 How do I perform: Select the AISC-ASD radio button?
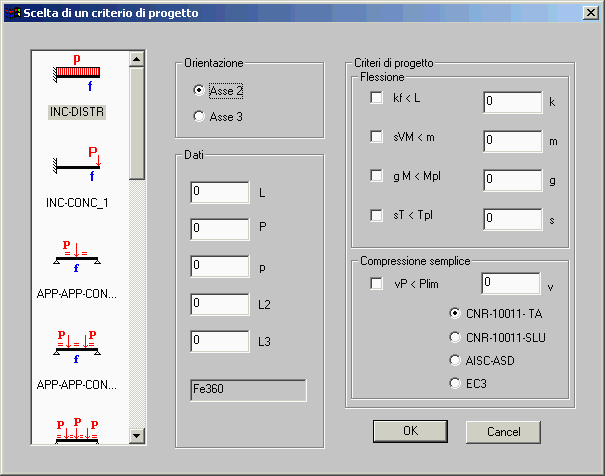pos(456,360)
